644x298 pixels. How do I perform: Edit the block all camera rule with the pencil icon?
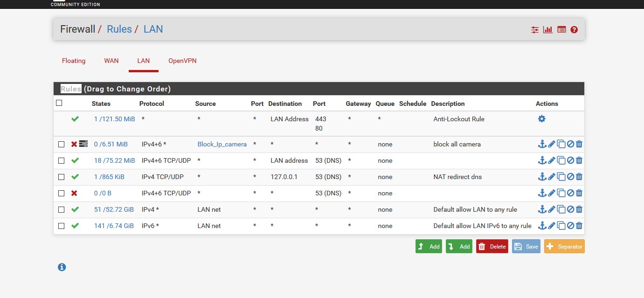click(552, 144)
